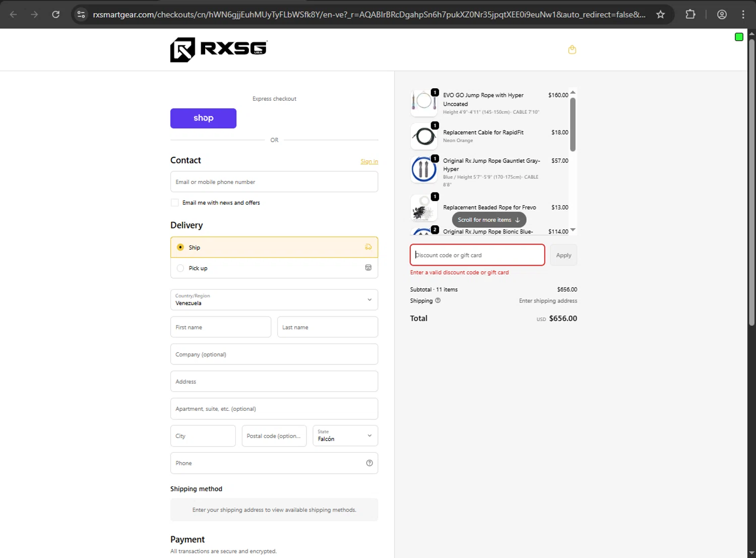
Task: Focus the Postal code field
Action: (274, 436)
